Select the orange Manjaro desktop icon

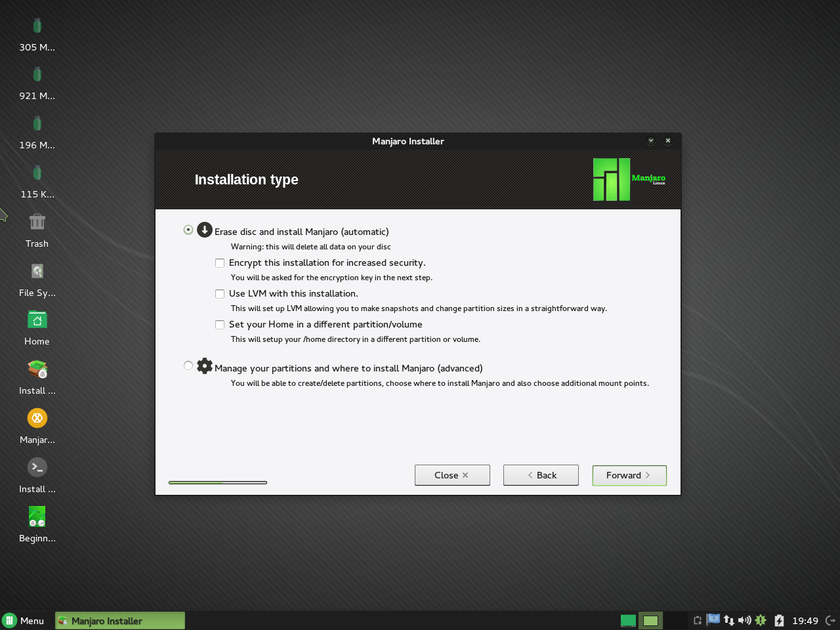(x=37, y=418)
